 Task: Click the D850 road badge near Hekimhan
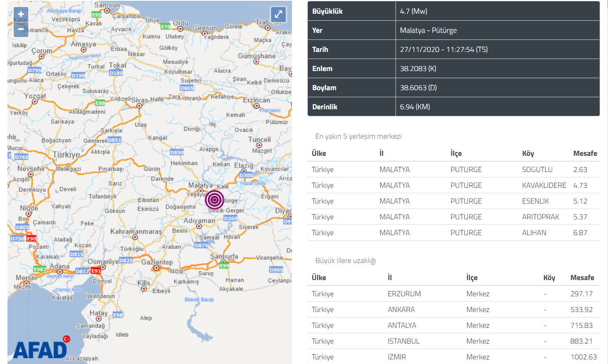click(x=177, y=152)
